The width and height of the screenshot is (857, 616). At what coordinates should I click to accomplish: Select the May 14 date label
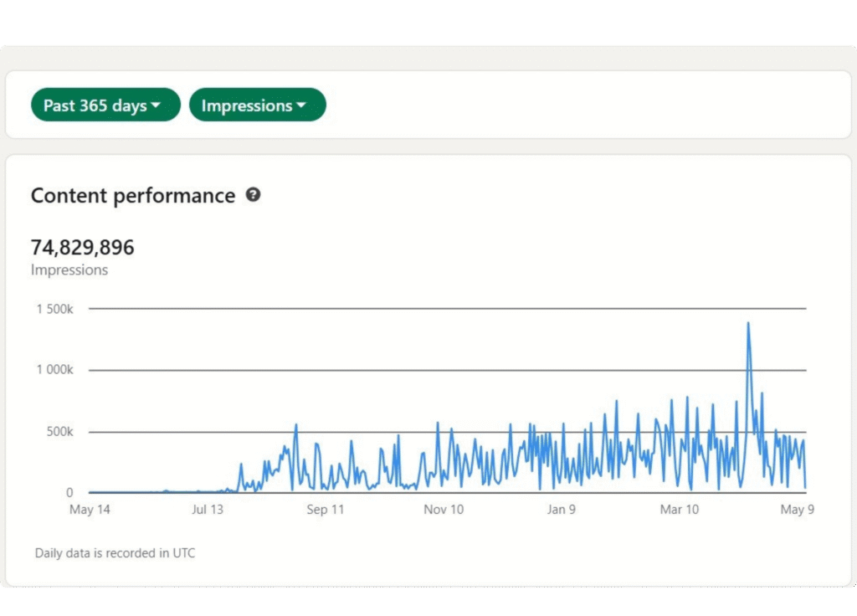click(x=92, y=510)
